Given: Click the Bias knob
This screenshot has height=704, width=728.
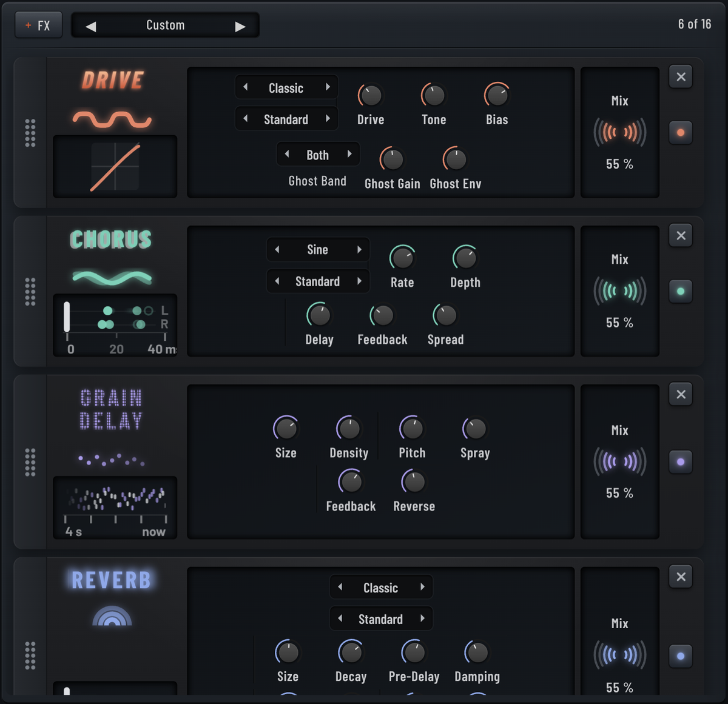Looking at the screenshot, I should point(497,95).
